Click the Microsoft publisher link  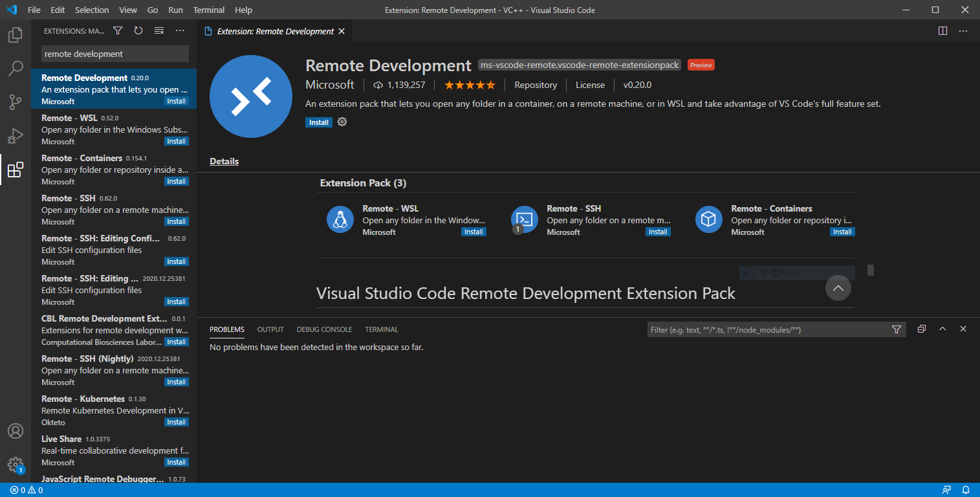pyautogui.click(x=330, y=85)
